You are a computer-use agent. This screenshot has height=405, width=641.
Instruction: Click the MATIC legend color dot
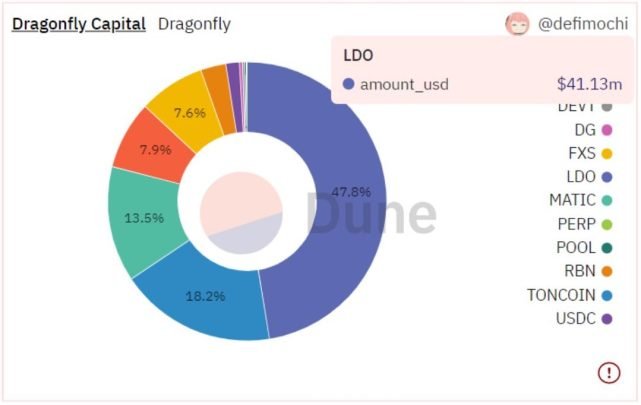pos(607,200)
